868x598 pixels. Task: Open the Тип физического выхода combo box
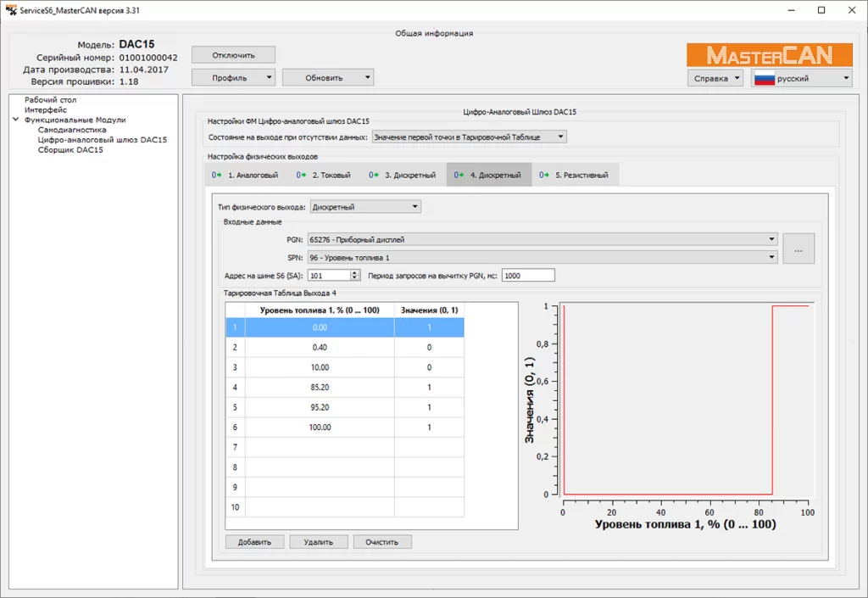pyautogui.click(x=365, y=206)
